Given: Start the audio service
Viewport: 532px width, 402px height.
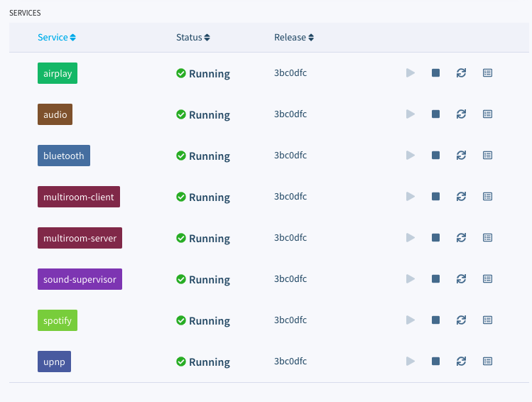Looking at the screenshot, I should pyautogui.click(x=411, y=114).
